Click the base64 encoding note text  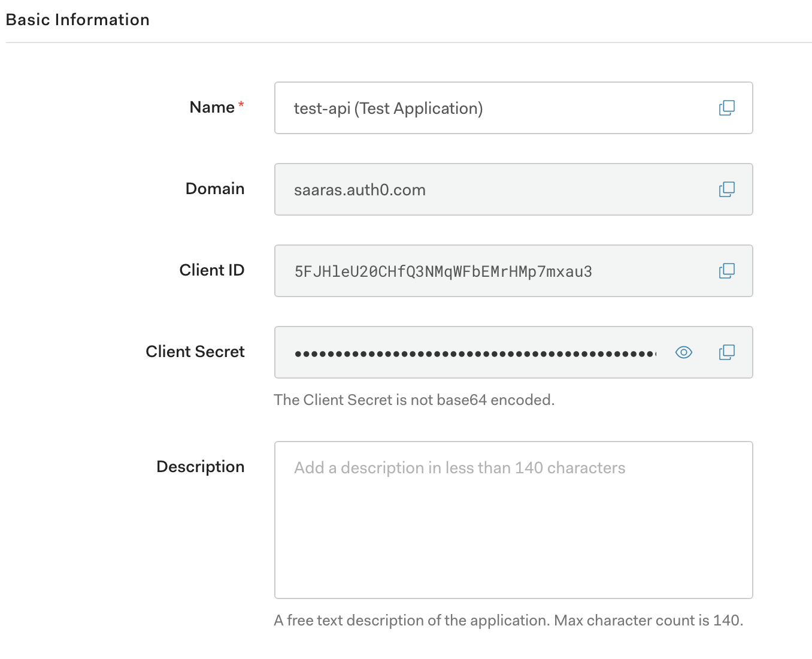[x=414, y=400]
